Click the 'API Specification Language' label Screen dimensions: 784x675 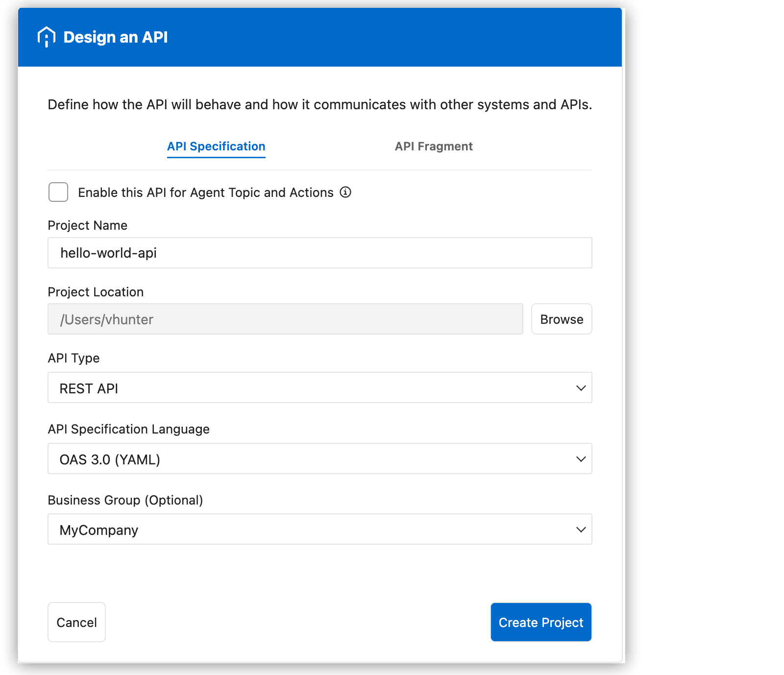pos(129,429)
